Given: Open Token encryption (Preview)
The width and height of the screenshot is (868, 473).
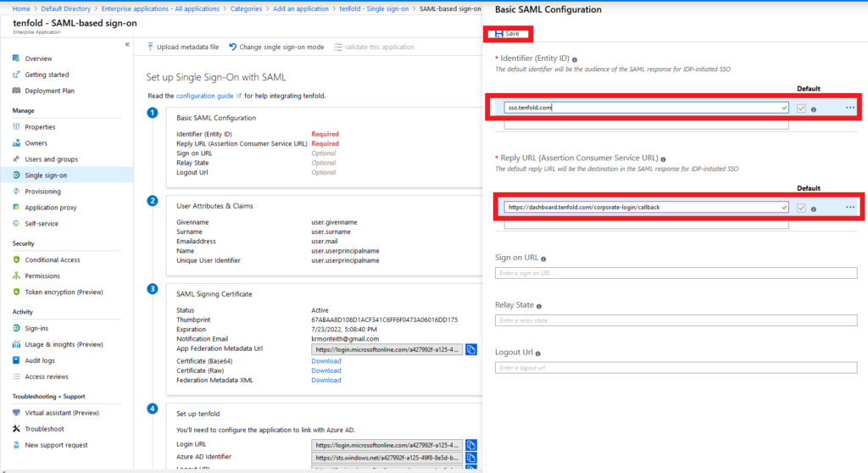Looking at the screenshot, I should [x=64, y=292].
